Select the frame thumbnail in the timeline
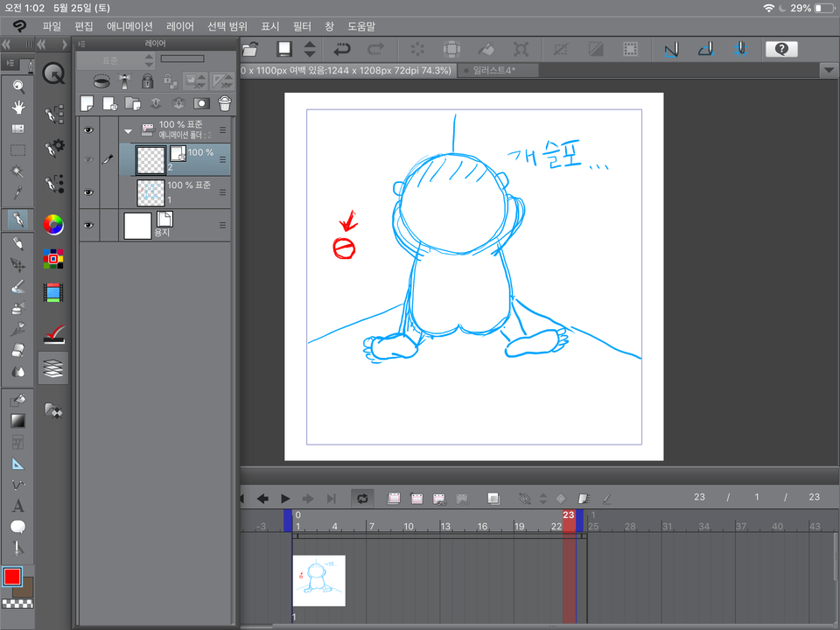Viewport: 840px width, 630px height. pyautogui.click(x=319, y=580)
